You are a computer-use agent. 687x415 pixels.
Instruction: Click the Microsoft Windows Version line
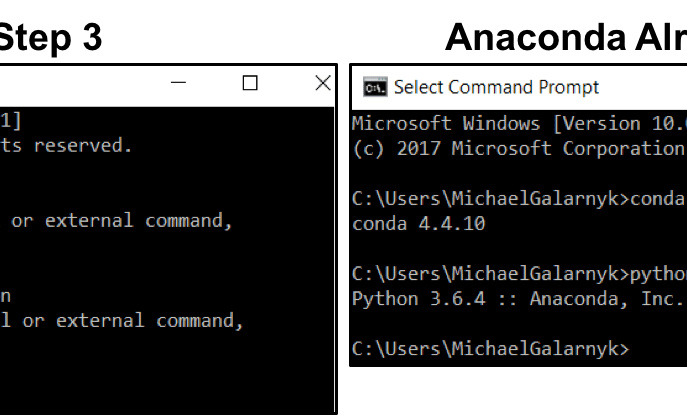click(x=519, y=124)
